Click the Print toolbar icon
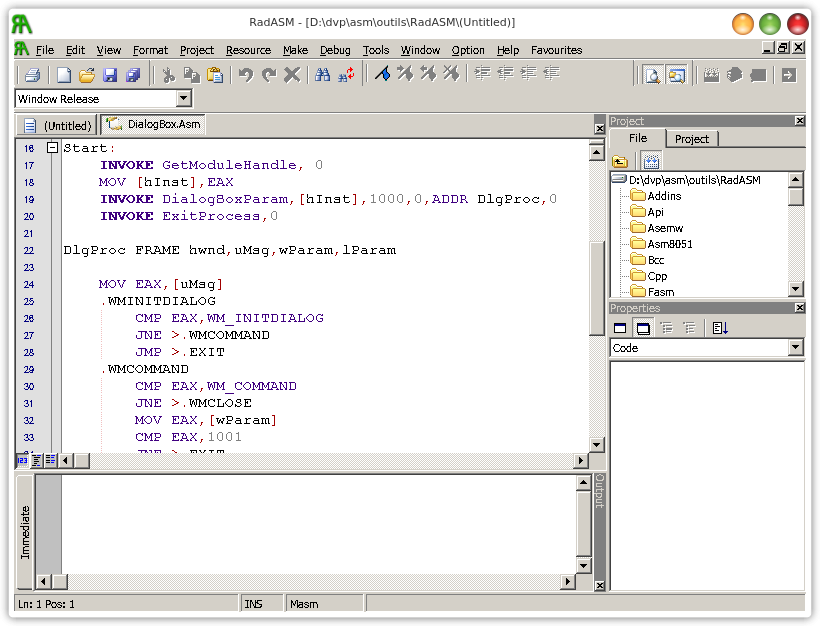 pos(32,75)
